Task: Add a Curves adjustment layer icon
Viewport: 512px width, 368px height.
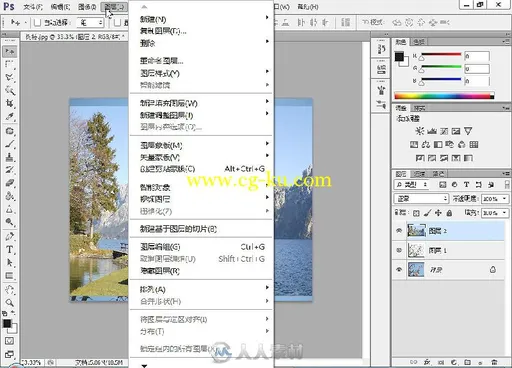Action: coord(444,131)
